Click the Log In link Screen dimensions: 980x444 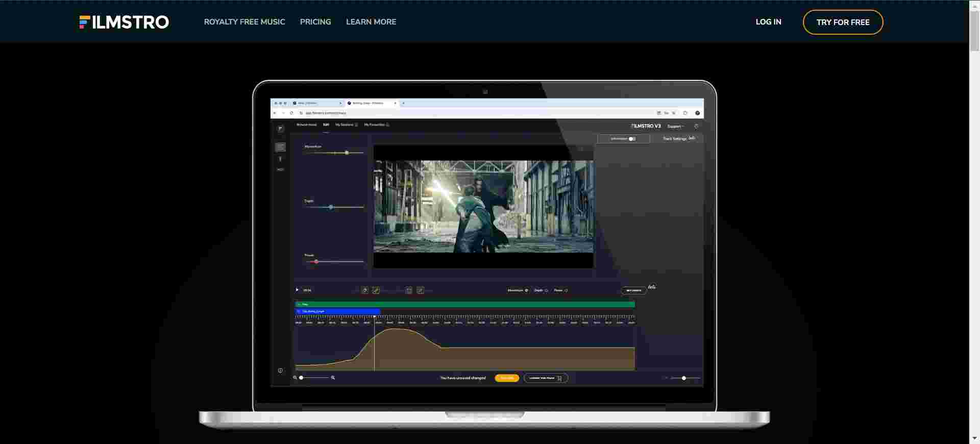click(768, 22)
